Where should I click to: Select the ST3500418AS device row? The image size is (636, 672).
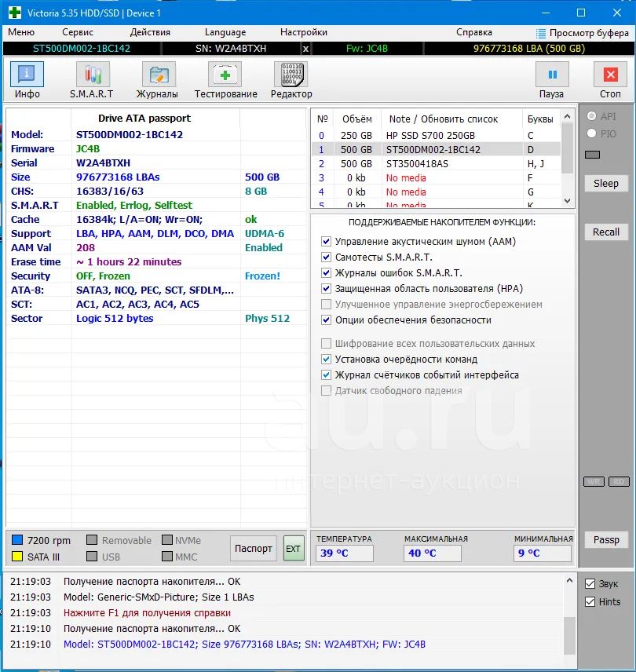(x=437, y=164)
